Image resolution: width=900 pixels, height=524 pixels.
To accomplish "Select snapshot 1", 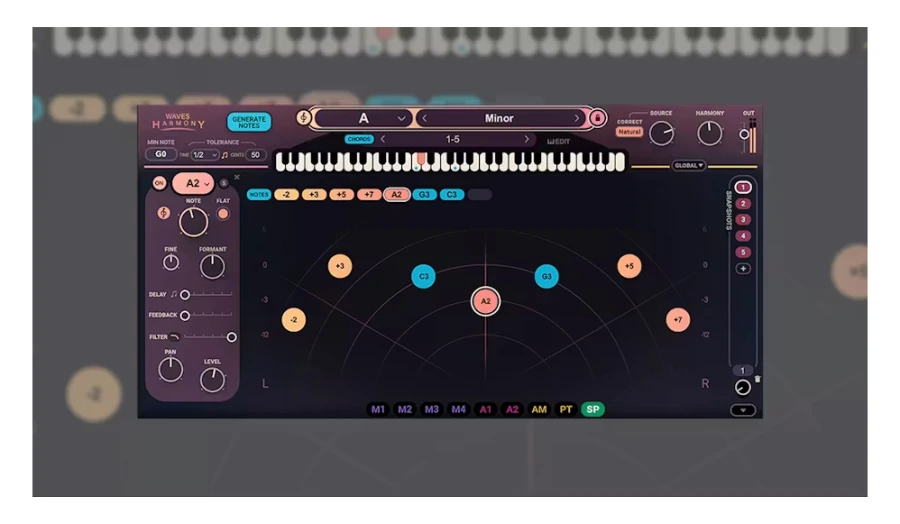I will point(743,187).
